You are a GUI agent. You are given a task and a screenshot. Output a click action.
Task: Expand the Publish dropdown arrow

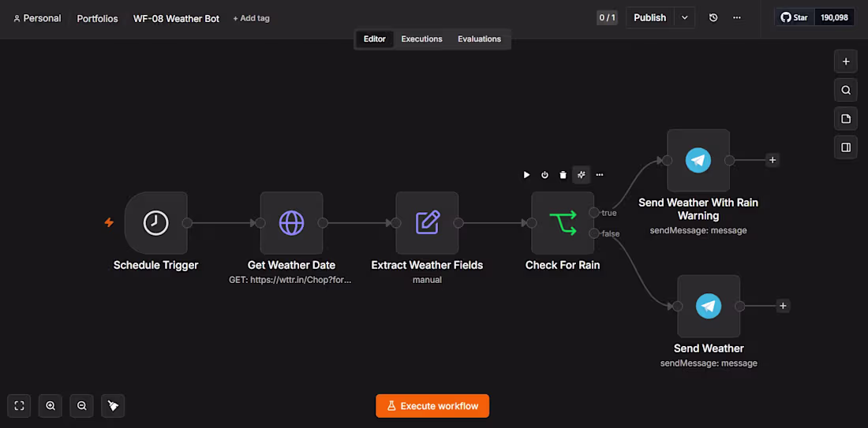pyautogui.click(x=685, y=17)
